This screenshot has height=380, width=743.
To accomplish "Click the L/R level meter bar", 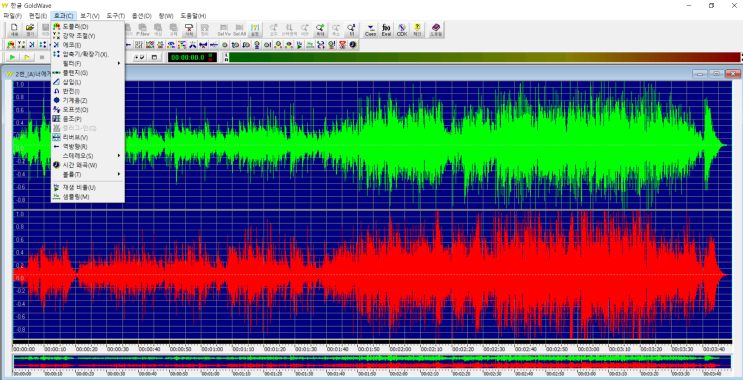I will tap(484, 57).
